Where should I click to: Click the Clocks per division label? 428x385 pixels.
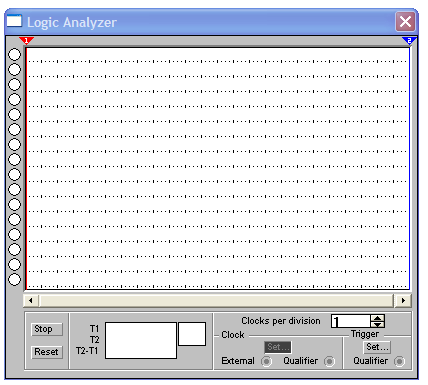[281, 321]
